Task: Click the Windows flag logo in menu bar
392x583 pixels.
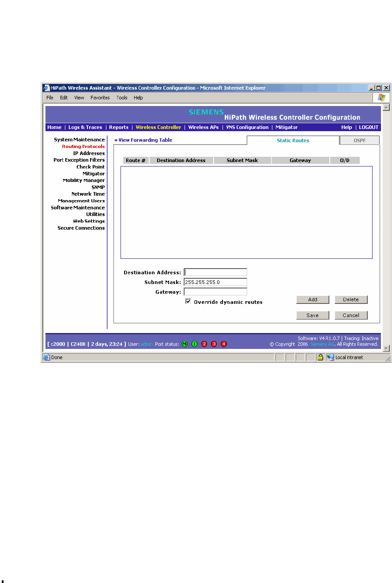Action: 381,98
